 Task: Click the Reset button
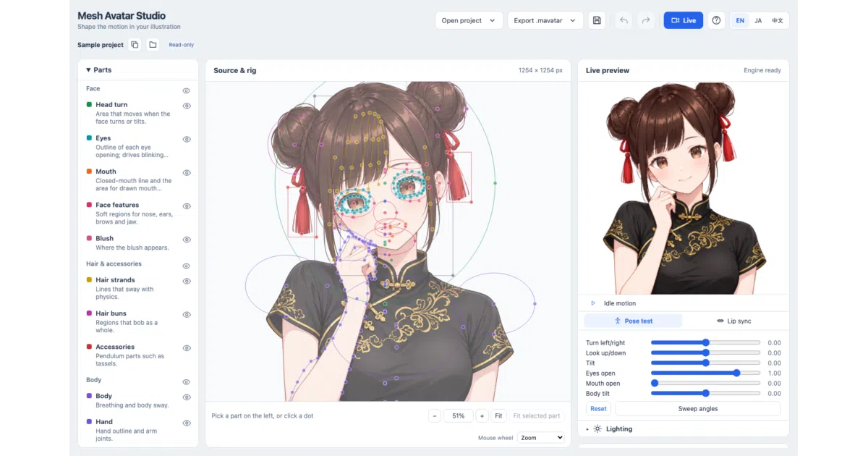coord(598,409)
